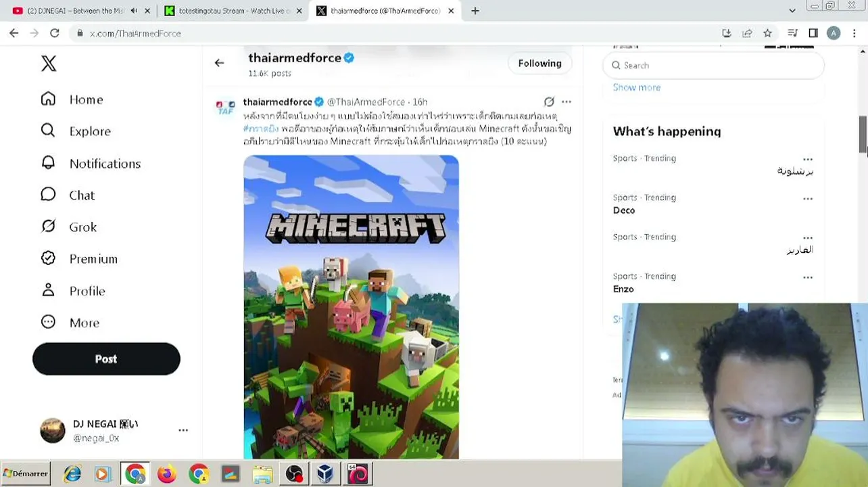Viewport: 868px width, 487px height.
Task: Close the DJNEGAI YouTube tab
Action: (x=147, y=11)
